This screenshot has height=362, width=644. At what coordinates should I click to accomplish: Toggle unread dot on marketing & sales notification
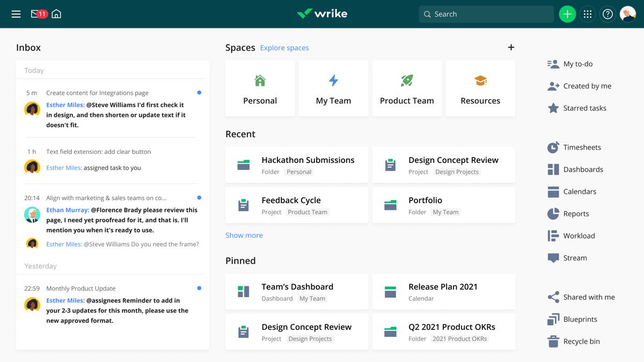pos(199,198)
